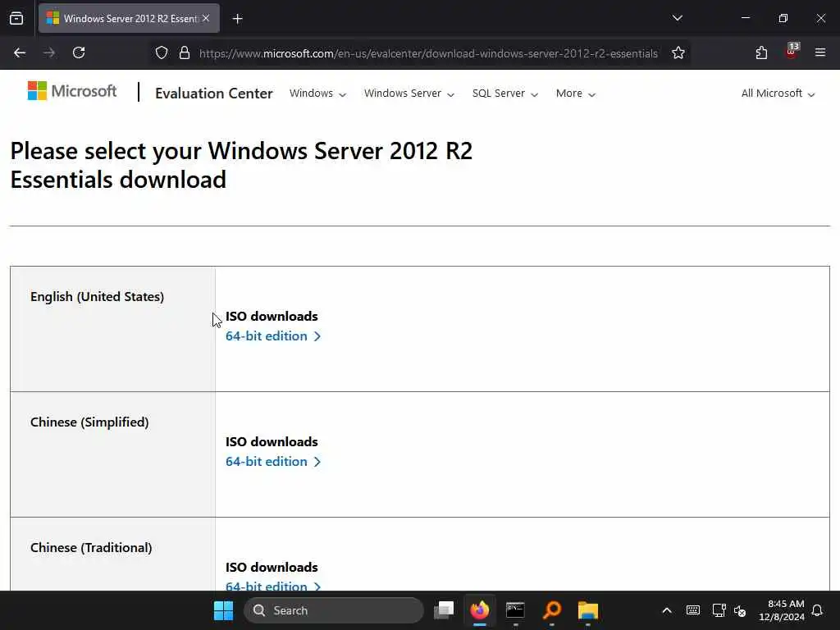Open the orange magnifier app in the taskbar
The image size is (840, 630).
pos(552,610)
